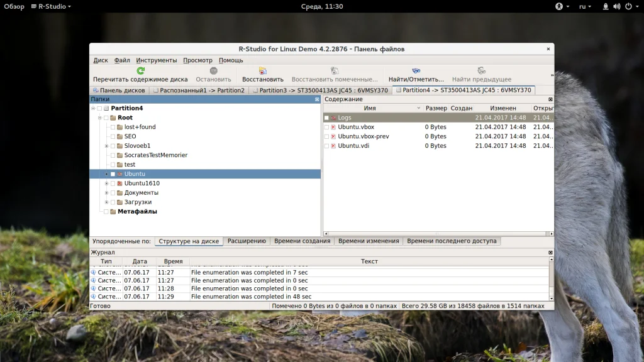Tick the Метафайлы checkbox
644x362 pixels.
106,212
